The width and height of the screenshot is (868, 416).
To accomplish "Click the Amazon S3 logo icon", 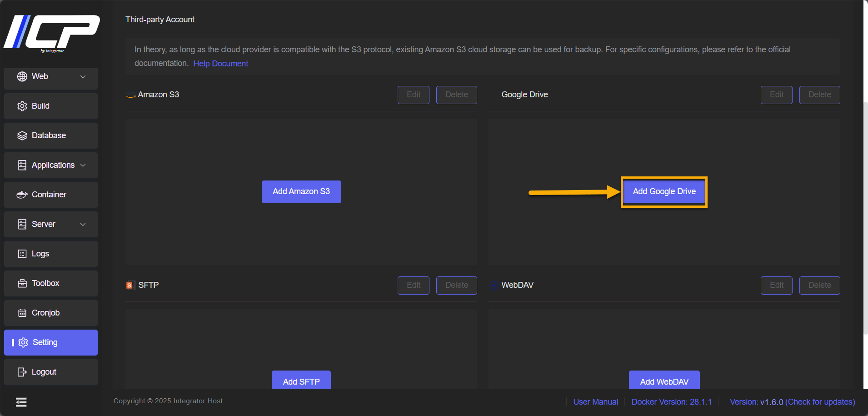I will pyautogui.click(x=130, y=95).
